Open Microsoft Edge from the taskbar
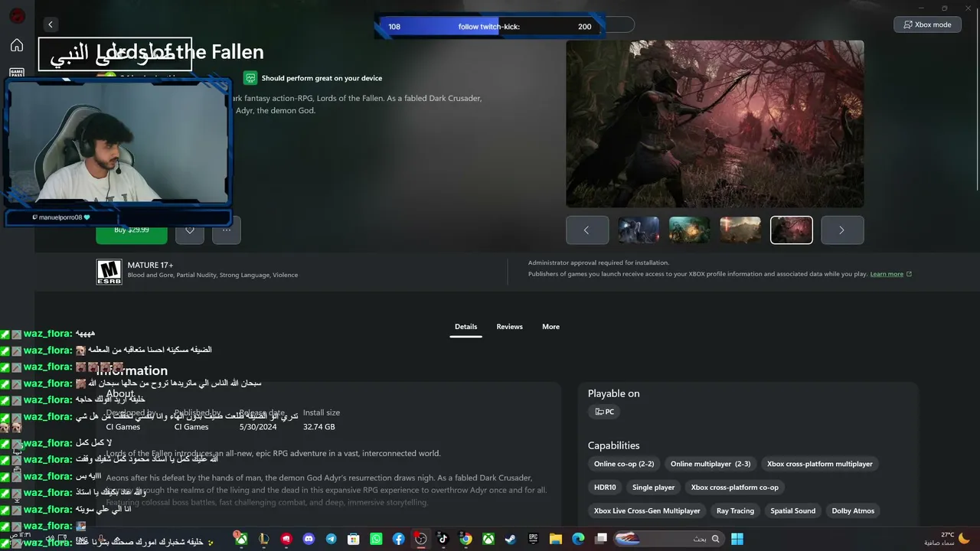This screenshot has width=980, height=551. [578, 539]
